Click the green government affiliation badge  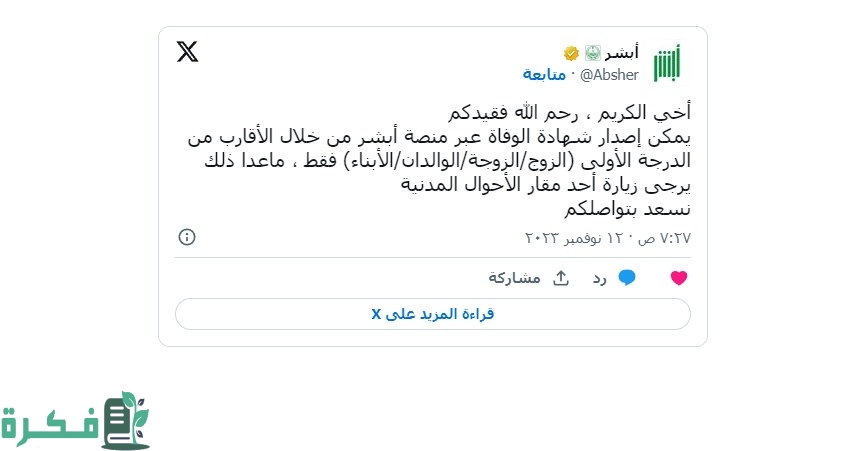[591, 52]
